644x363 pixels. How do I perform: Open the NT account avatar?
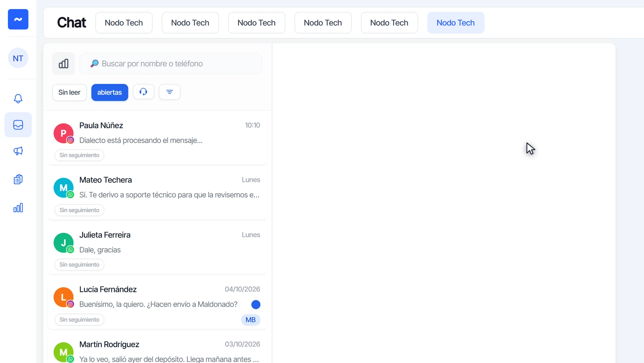point(18,58)
